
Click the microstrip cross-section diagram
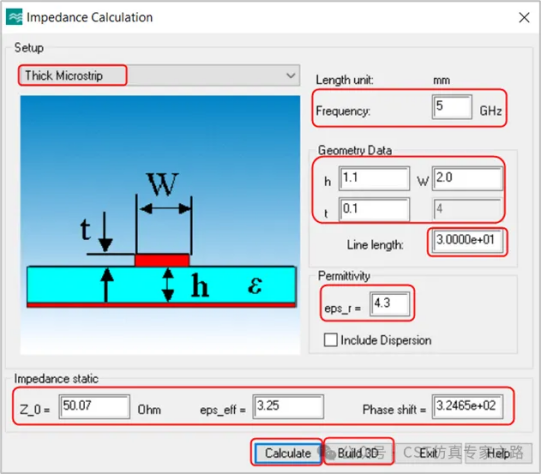[160, 225]
